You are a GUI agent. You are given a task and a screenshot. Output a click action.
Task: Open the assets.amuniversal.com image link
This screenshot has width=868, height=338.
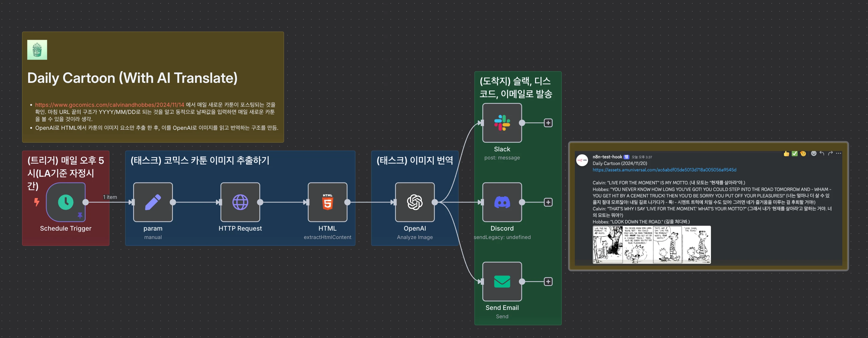[664, 170]
